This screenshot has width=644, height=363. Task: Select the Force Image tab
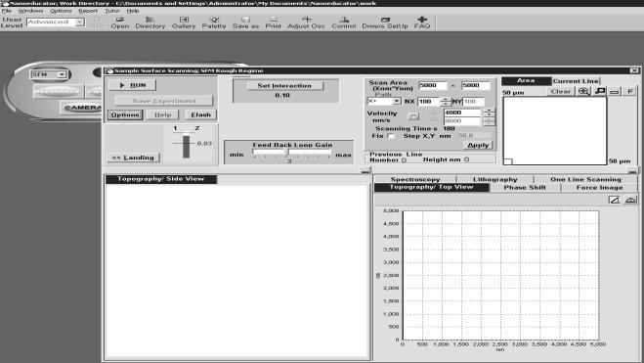[x=599, y=188]
